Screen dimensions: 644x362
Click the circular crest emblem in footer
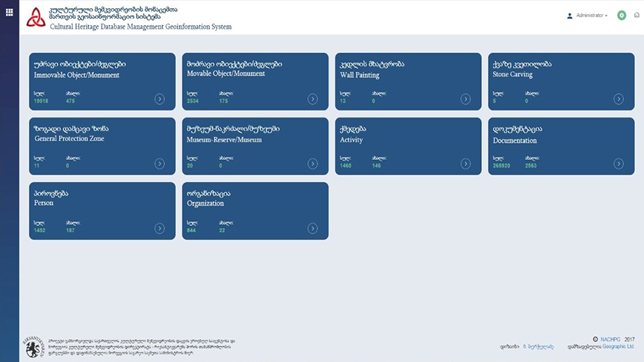coord(33,346)
